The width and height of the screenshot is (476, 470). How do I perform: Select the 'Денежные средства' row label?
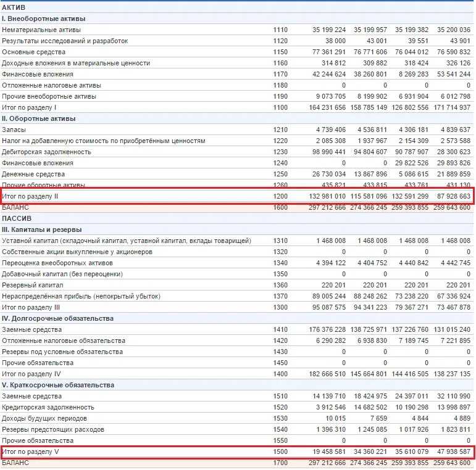click(x=33, y=174)
